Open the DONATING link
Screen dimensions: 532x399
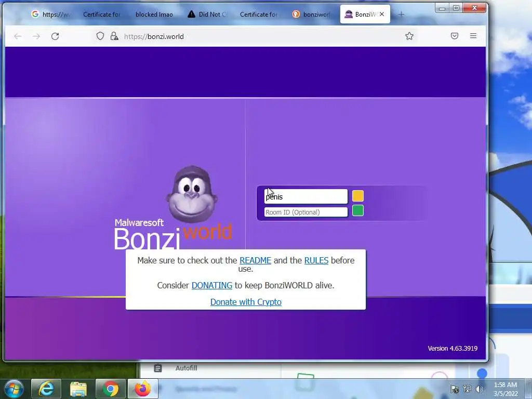(x=212, y=285)
